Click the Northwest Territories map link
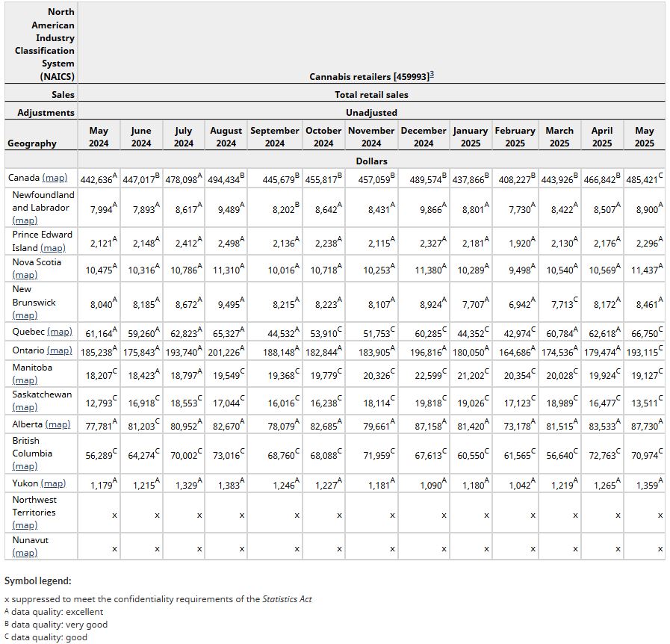 pyautogui.click(x=25, y=525)
